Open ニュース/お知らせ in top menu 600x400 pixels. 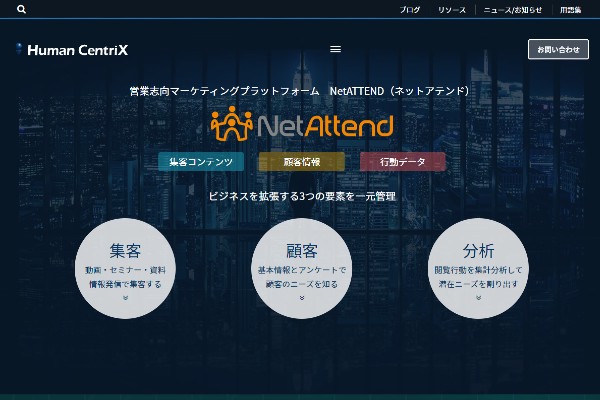(x=513, y=10)
